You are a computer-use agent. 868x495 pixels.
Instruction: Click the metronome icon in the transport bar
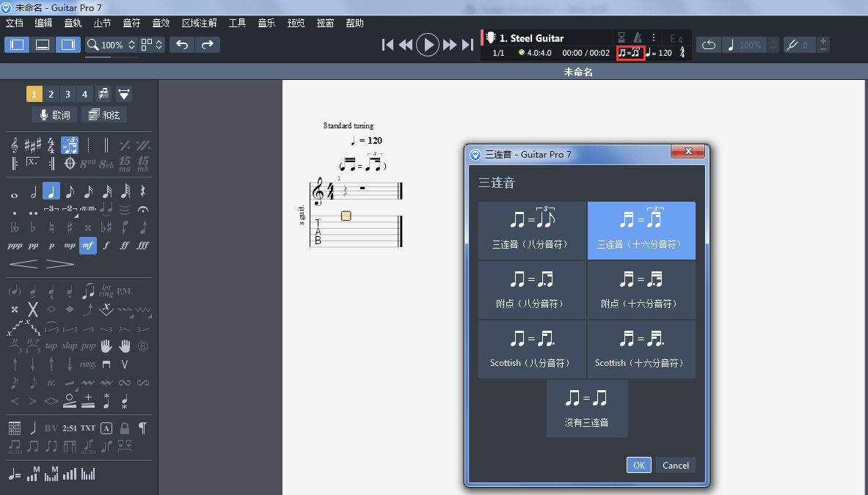coord(638,37)
